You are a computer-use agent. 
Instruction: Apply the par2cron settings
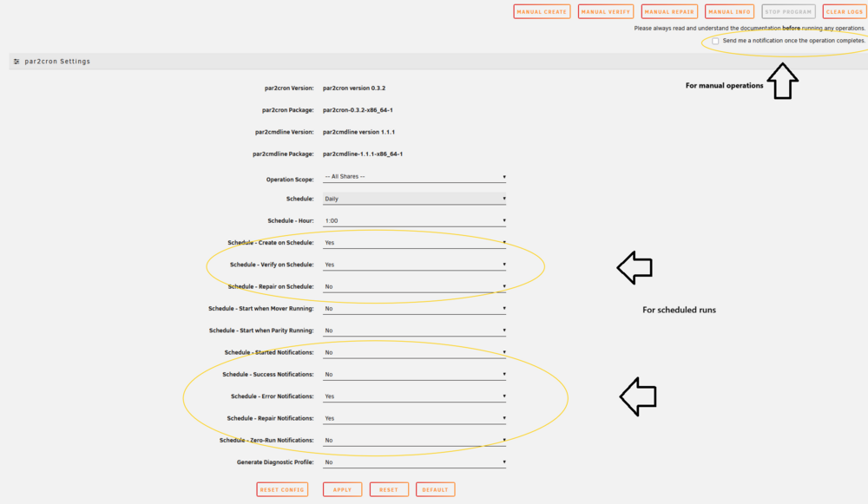[x=342, y=489]
